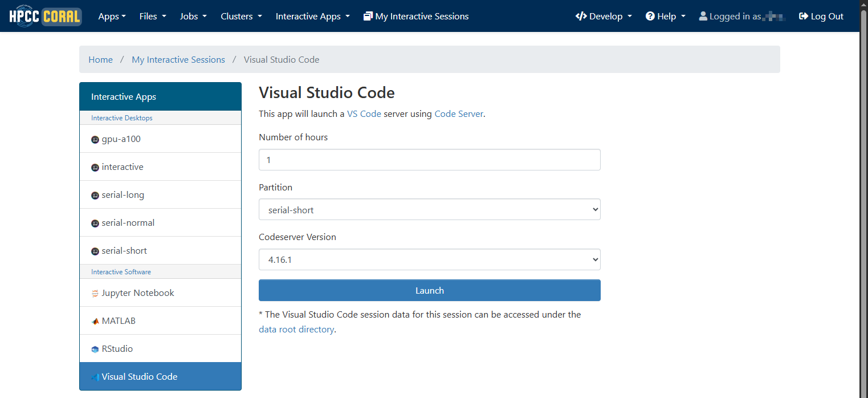Select the serial-normal sidebar entry

[x=160, y=222]
